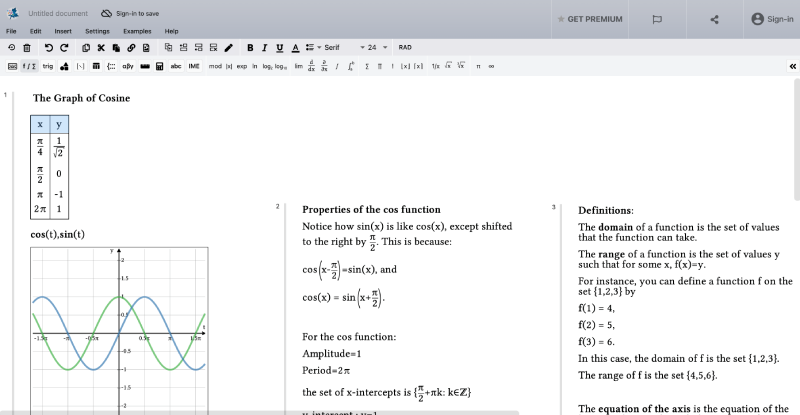Click the flag report icon

pos(657,19)
